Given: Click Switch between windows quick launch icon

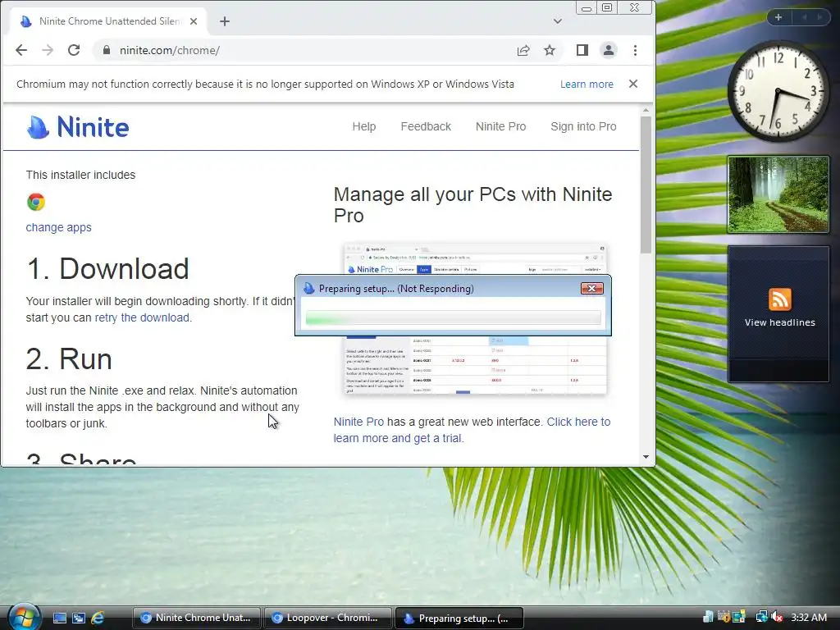Looking at the screenshot, I should 79,619.
